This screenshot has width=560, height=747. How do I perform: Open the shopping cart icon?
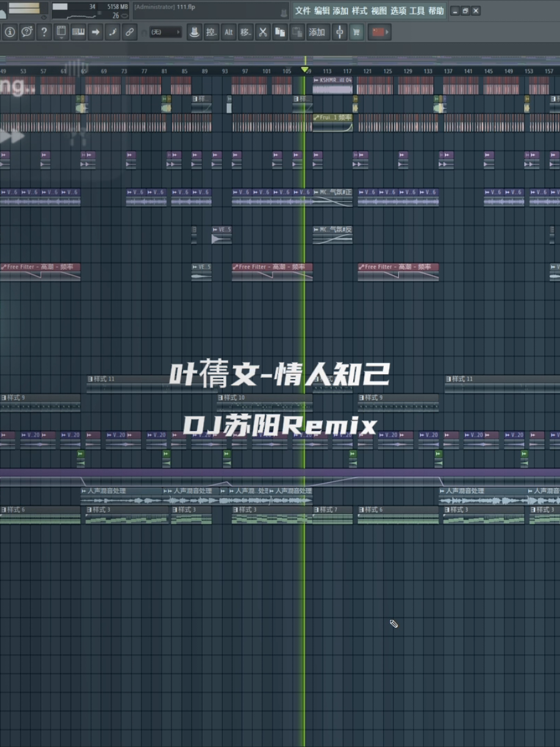(356, 32)
